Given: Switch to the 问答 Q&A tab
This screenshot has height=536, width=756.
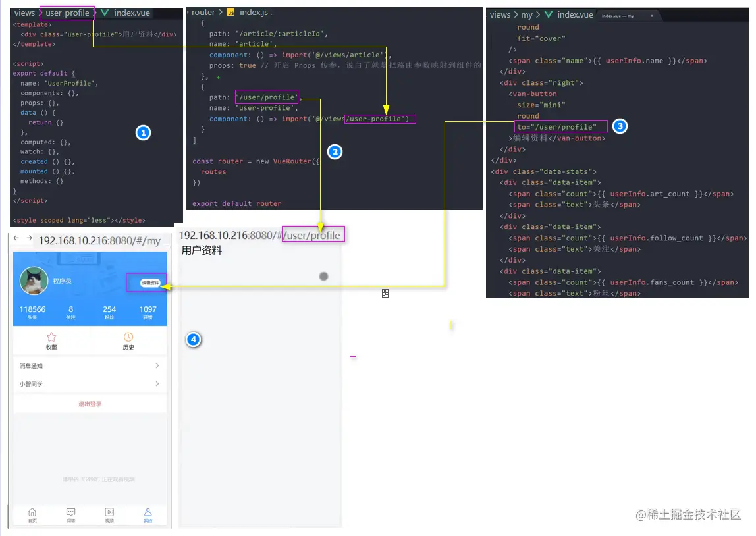Looking at the screenshot, I should coord(71,515).
